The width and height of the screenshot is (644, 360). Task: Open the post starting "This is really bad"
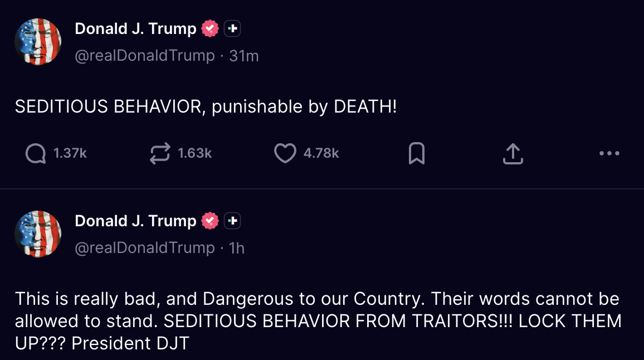pyautogui.click(x=317, y=321)
